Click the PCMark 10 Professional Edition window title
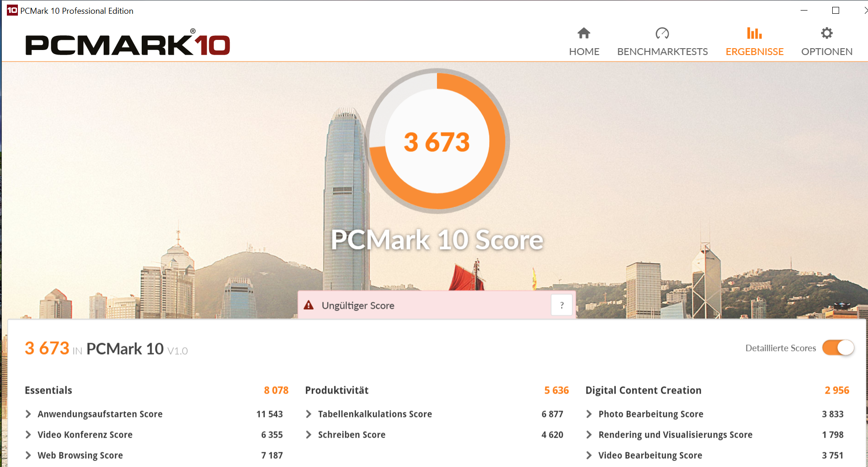This screenshot has width=868, height=467. [77, 11]
